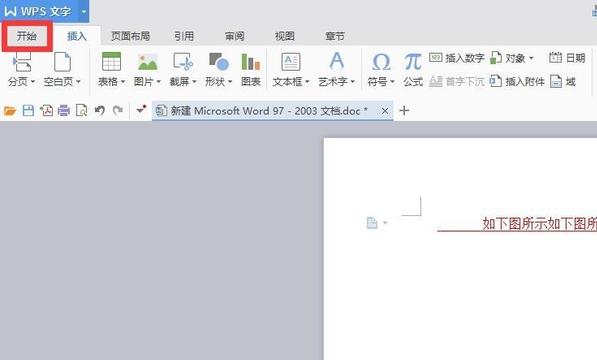Open the 视图 (View) tab
This screenshot has width=597, height=360.
coord(285,36)
